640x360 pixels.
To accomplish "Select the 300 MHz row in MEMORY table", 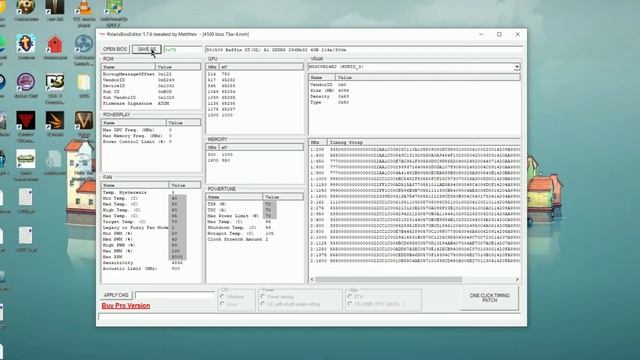I will pyautogui.click(x=255, y=155).
